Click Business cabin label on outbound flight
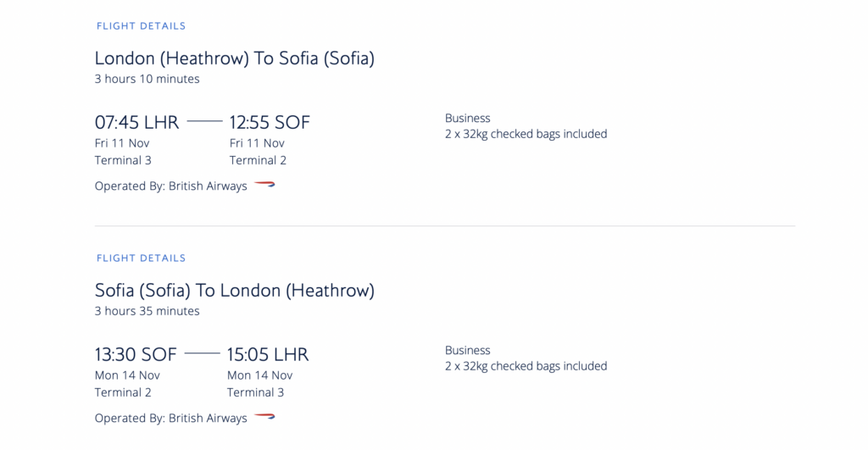 [x=467, y=118]
